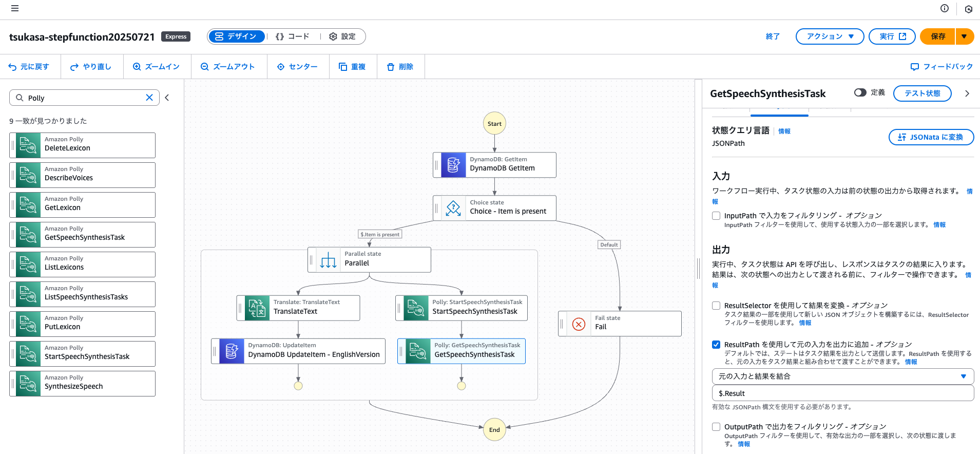Viewport: 980px width, 454px height.
Task: Open 情報 link in InputPath description
Action: coord(939,225)
